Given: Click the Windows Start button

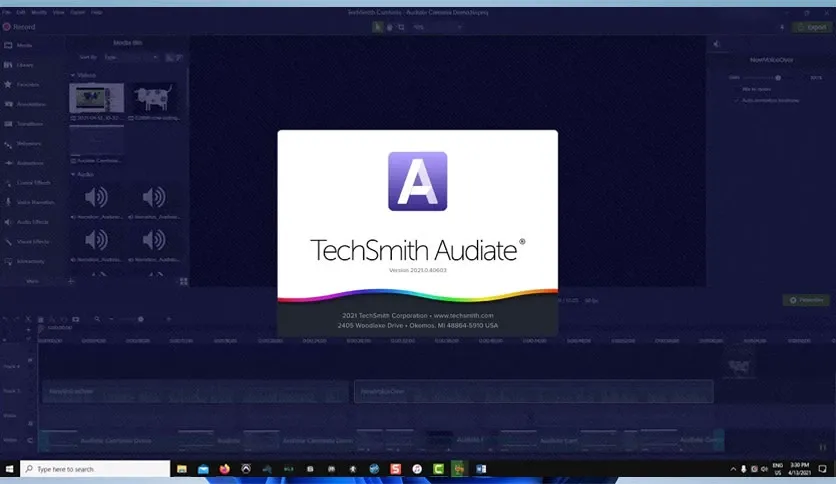Looking at the screenshot, I should 10,469.
